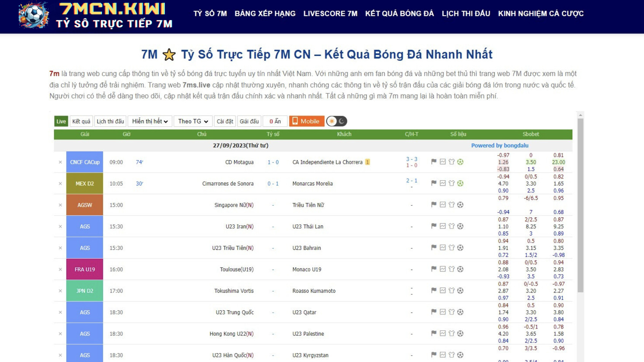
Task: Click the orange Mobile button
Action: (x=306, y=121)
